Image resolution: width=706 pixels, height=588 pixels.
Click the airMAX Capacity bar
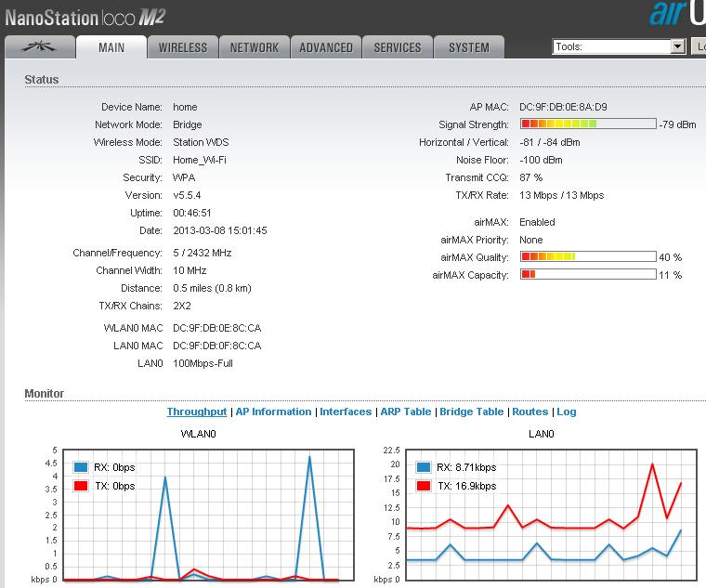pos(586,275)
